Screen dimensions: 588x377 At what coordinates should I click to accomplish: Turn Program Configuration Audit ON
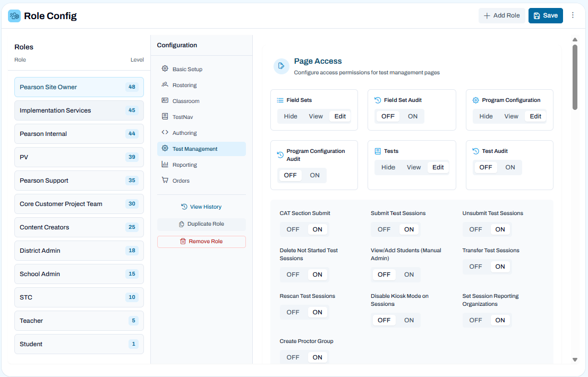[314, 175]
